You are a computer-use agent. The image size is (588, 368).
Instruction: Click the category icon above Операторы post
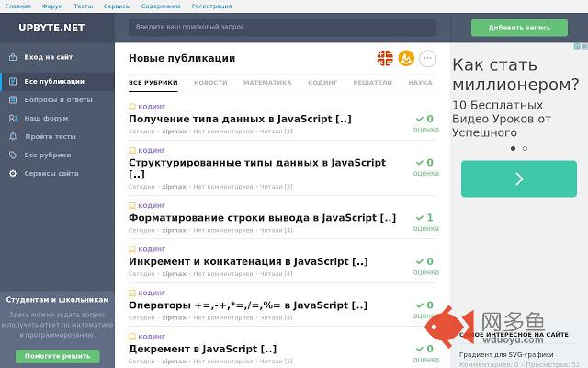pyautogui.click(x=132, y=293)
